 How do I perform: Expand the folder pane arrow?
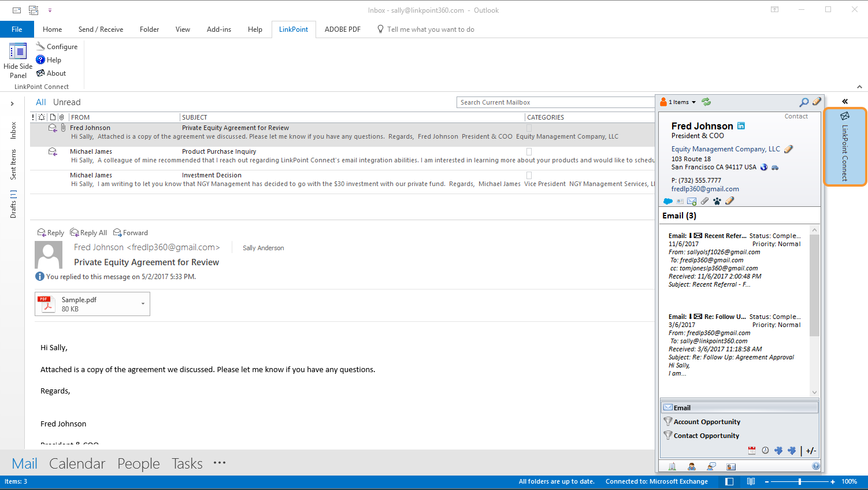pos(12,103)
